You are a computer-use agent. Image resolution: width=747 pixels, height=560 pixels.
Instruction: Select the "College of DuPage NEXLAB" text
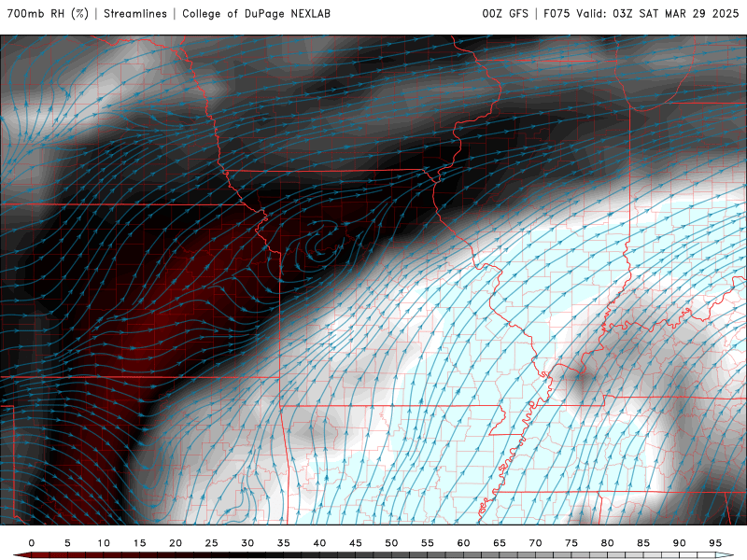click(256, 13)
